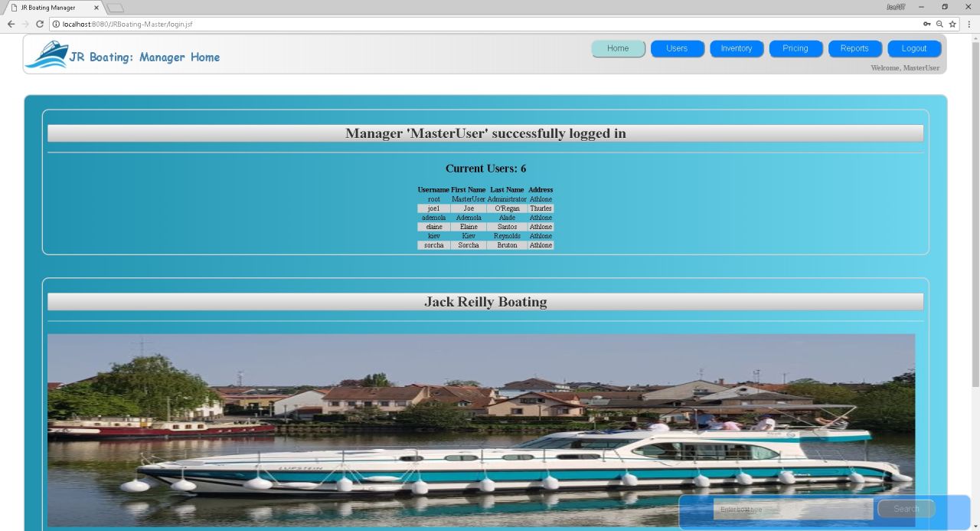Click the 'Thurles' address cell
Screen dimensions: 980x531
[x=541, y=208]
